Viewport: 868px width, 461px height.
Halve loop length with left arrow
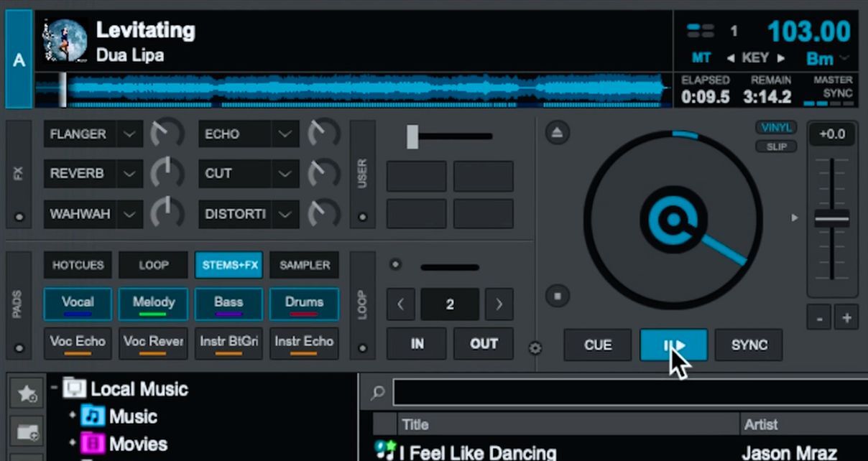pyautogui.click(x=401, y=304)
